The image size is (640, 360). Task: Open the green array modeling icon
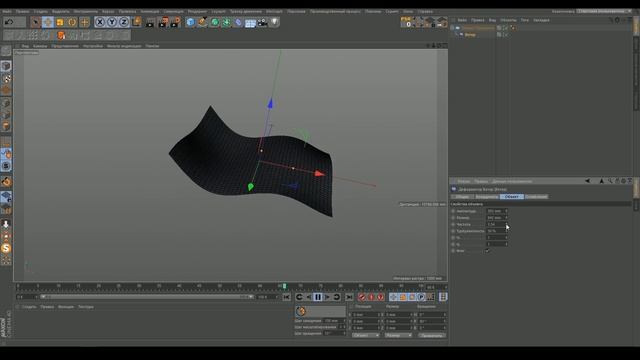[x=227, y=22]
